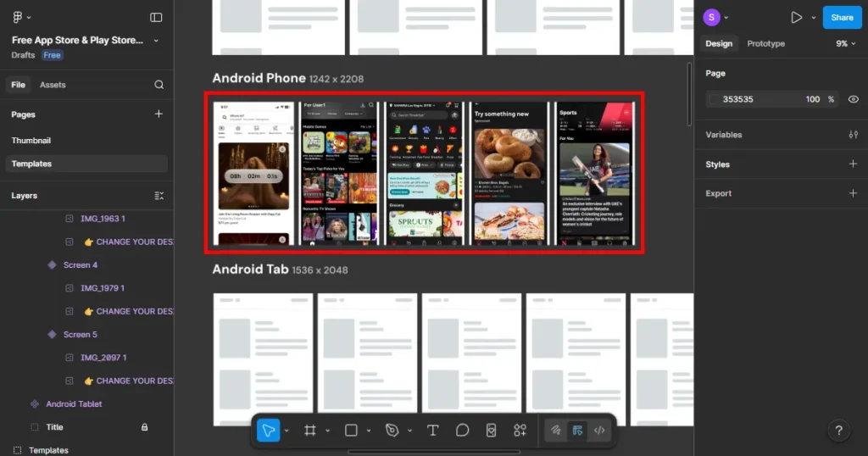Screen dimensions: 868x456
Task: Select the Text tool
Action: click(433, 431)
